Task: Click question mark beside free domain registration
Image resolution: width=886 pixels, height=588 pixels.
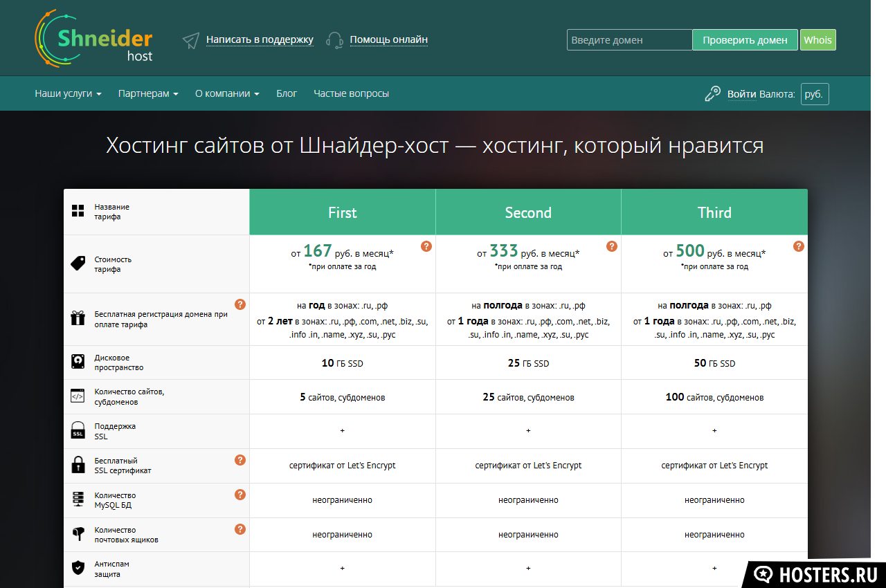Action: (240, 304)
